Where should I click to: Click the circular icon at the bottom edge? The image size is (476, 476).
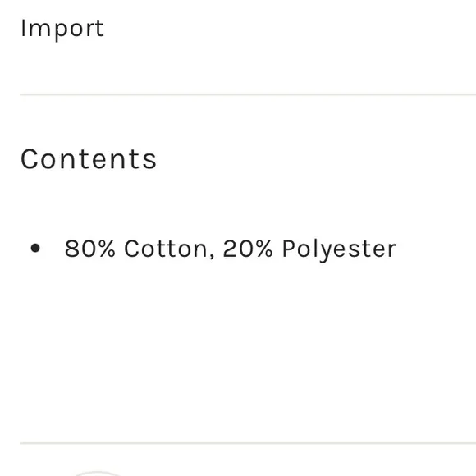(97, 474)
